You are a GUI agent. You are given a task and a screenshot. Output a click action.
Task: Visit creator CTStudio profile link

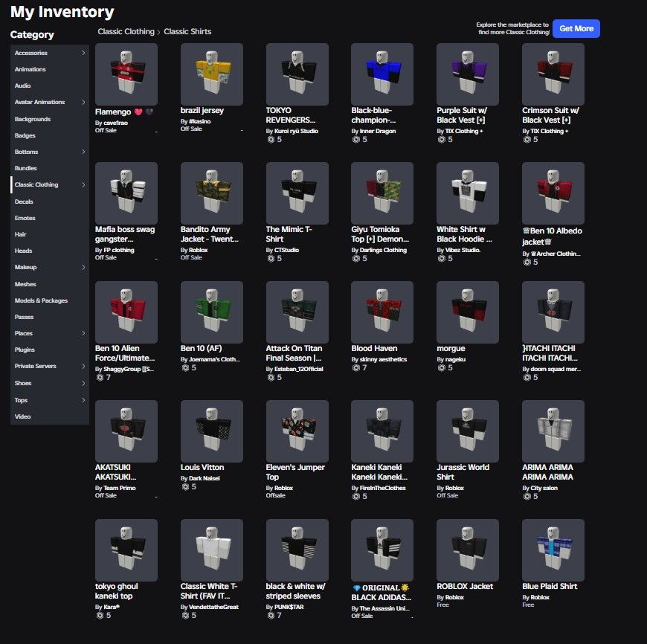coord(286,250)
